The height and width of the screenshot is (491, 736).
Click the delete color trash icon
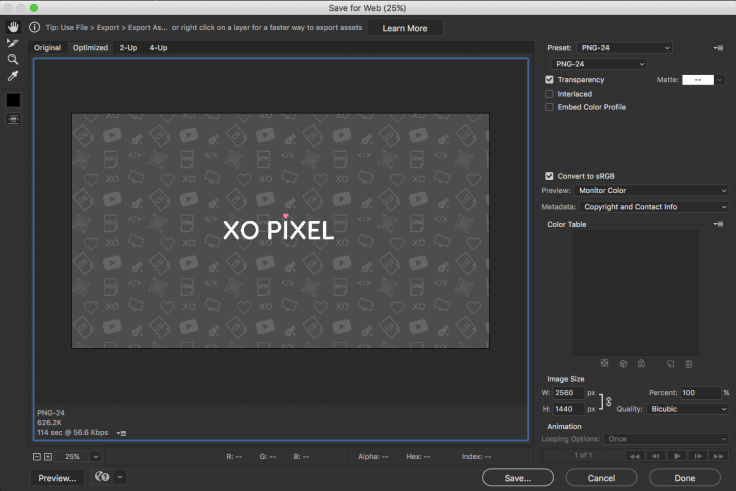point(689,363)
